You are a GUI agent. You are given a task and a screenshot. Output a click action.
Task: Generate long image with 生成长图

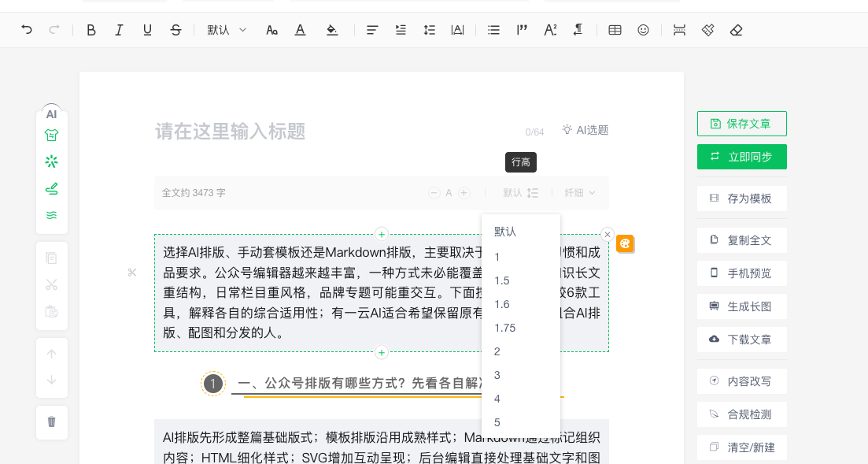[x=742, y=306]
